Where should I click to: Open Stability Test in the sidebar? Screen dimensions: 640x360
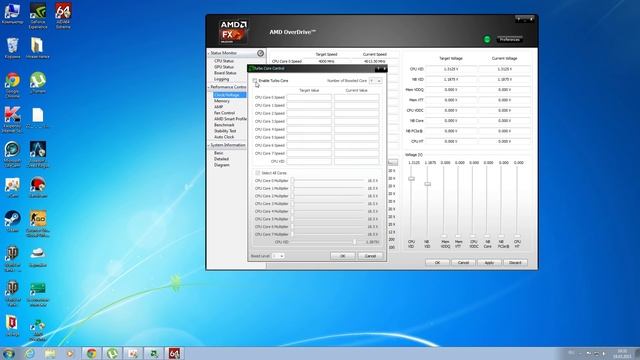(x=225, y=131)
